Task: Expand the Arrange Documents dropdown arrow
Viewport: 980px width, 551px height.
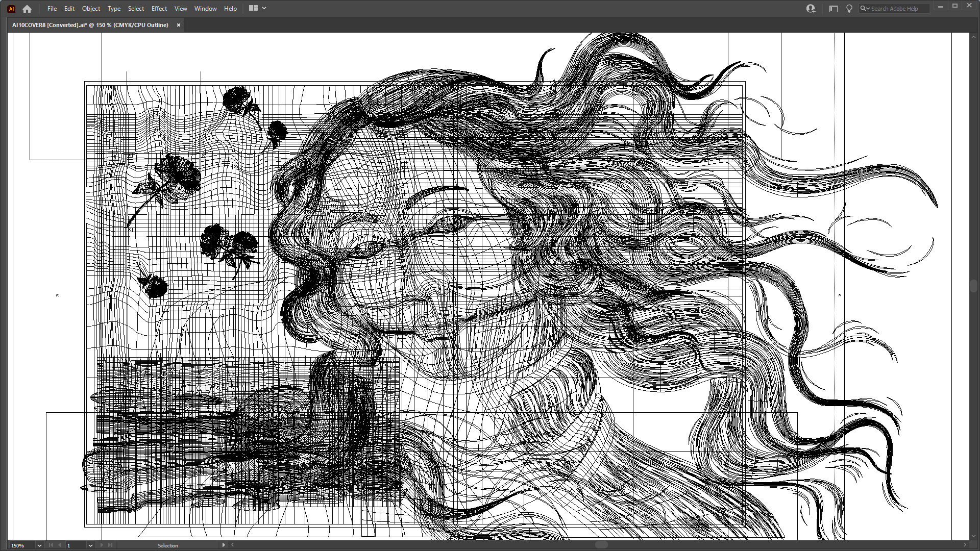Action: [x=264, y=8]
